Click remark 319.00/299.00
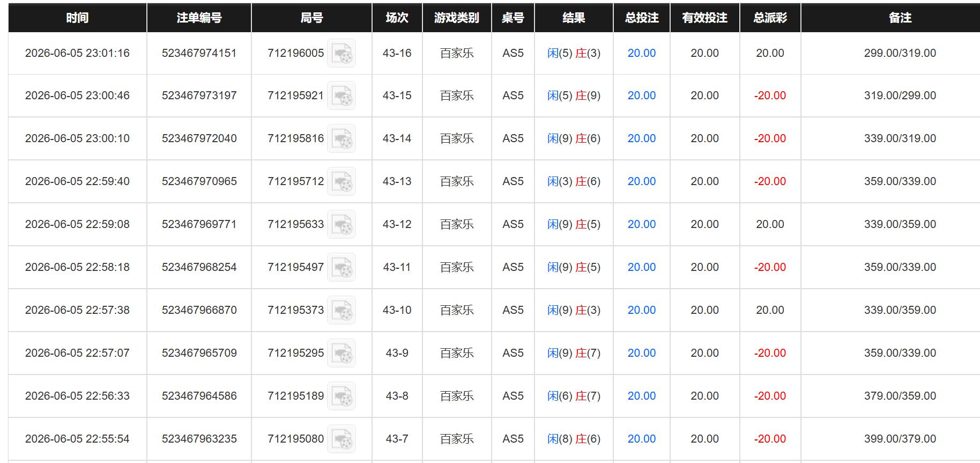This screenshot has height=463, width=980. coord(900,95)
